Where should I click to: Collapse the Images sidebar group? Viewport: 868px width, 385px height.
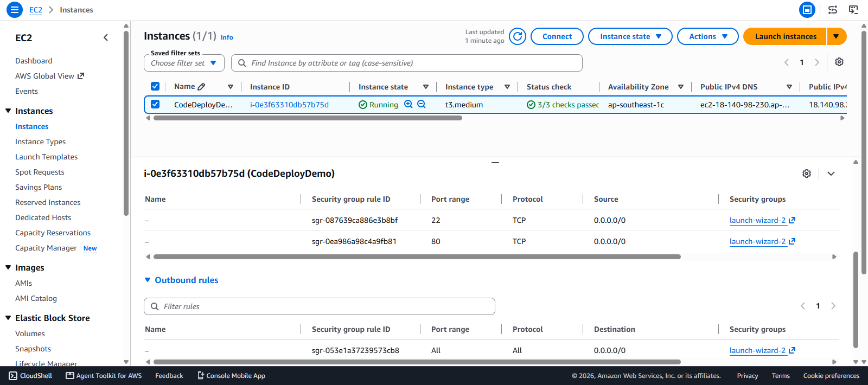tap(8, 267)
